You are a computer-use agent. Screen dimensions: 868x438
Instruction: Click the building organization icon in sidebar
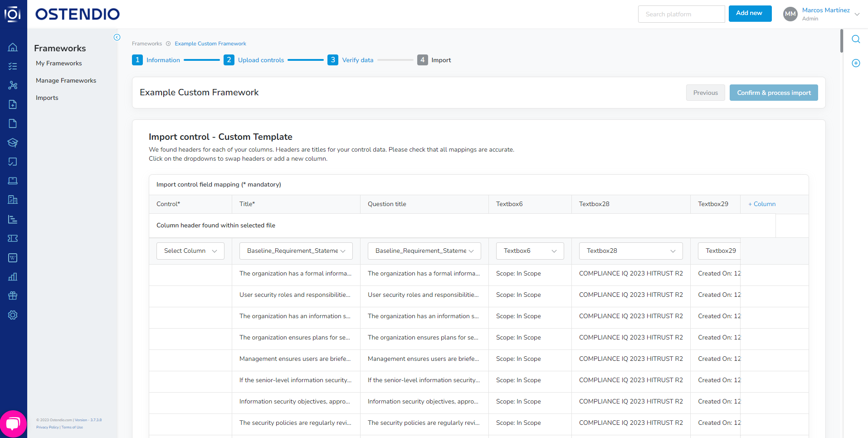point(13,200)
